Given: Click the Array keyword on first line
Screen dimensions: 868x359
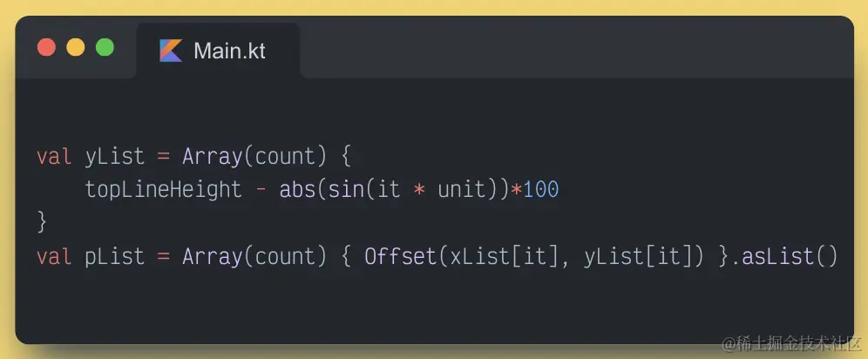Looking at the screenshot, I should 212,157.
